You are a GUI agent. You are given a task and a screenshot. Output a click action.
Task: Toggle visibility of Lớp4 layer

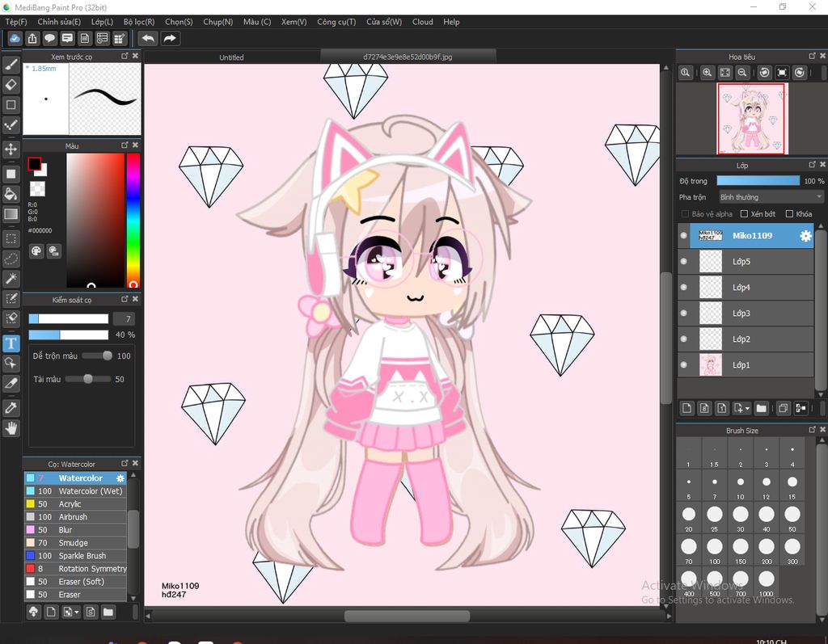684,287
